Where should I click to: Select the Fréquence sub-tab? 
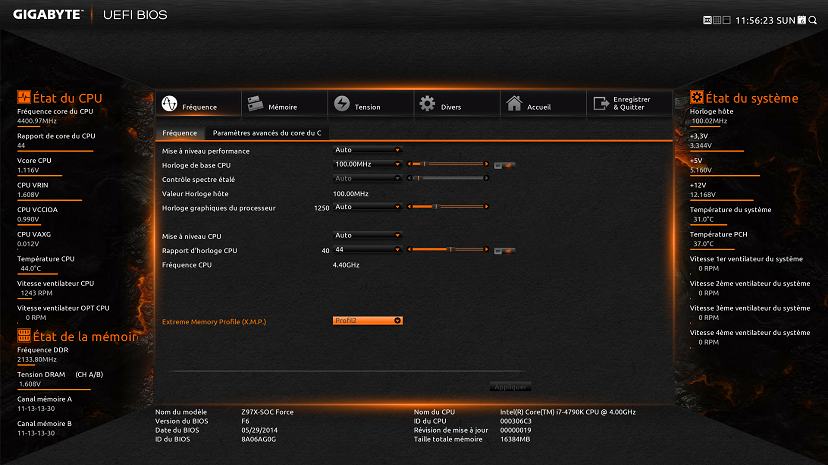[180, 133]
